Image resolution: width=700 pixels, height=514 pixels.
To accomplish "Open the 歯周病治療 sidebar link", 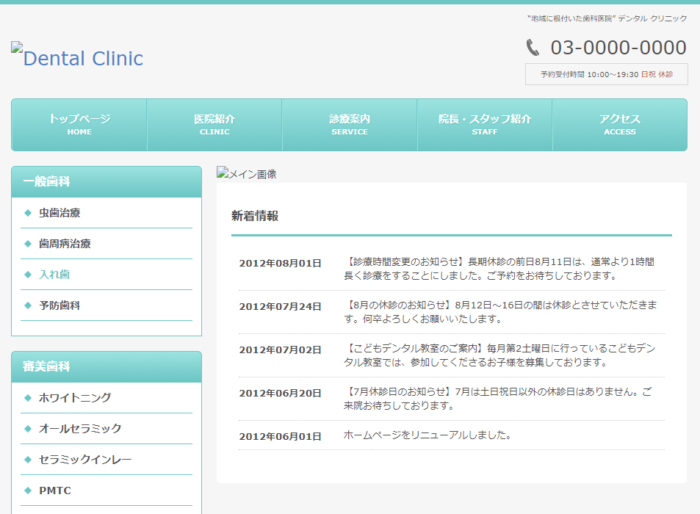I will coord(64,244).
